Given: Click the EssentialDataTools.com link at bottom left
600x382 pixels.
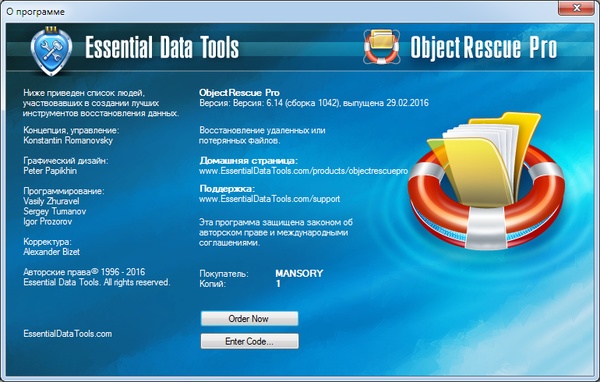Looking at the screenshot, I should coord(68,334).
